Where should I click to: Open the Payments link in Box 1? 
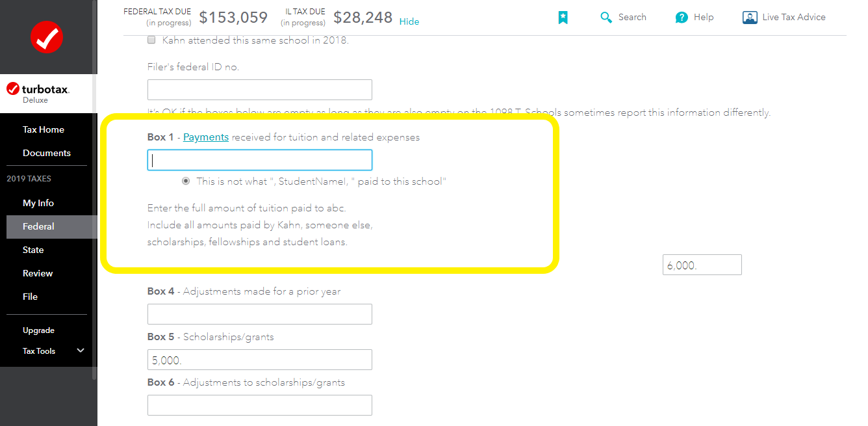click(206, 137)
